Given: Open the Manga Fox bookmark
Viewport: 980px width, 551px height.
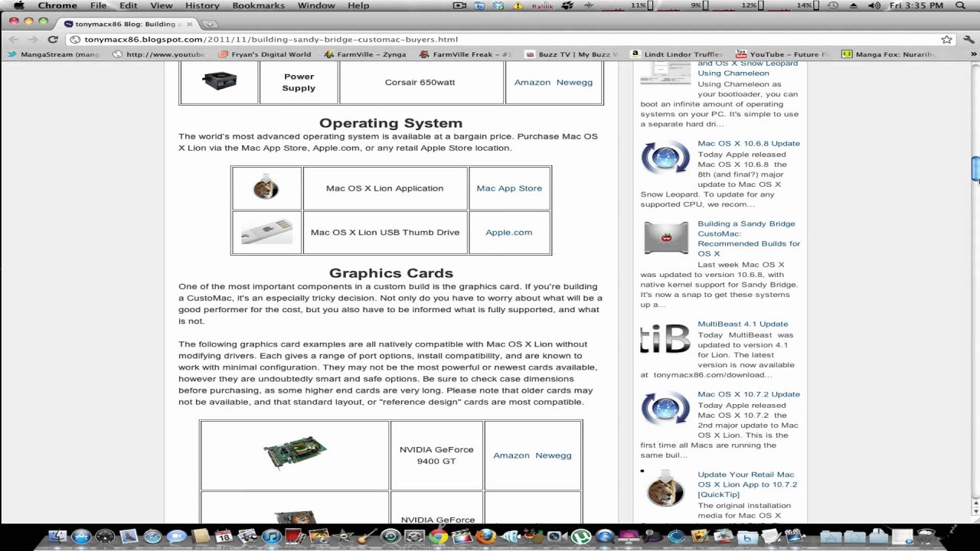Looking at the screenshot, I should coord(888,54).
